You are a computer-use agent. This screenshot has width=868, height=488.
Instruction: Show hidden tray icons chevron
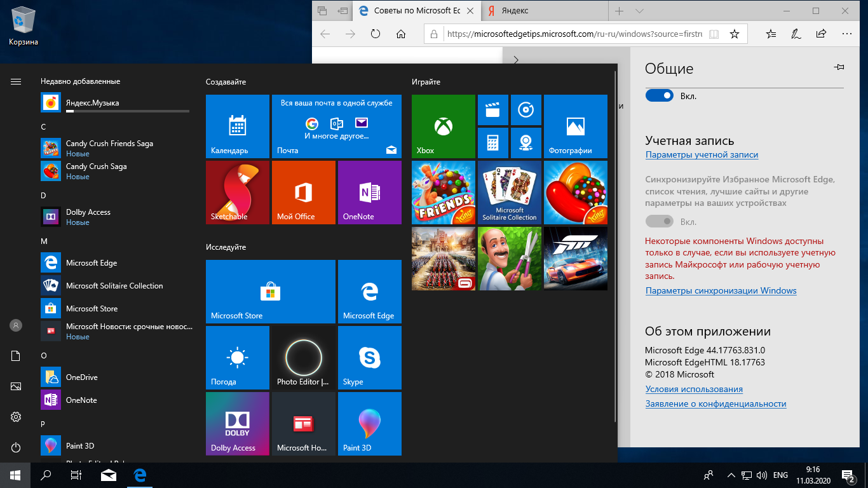[731, 475]
